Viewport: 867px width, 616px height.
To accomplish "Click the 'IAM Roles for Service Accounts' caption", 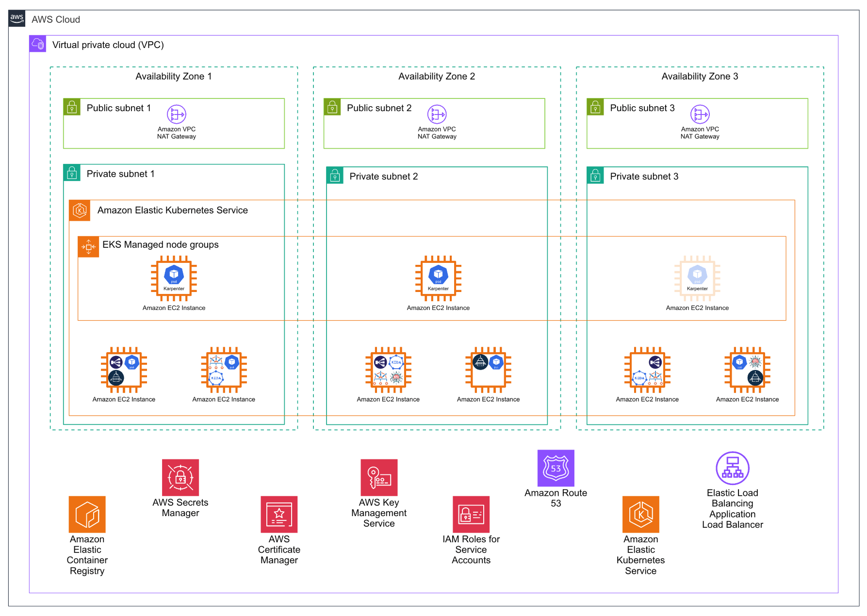I will 471,550.
